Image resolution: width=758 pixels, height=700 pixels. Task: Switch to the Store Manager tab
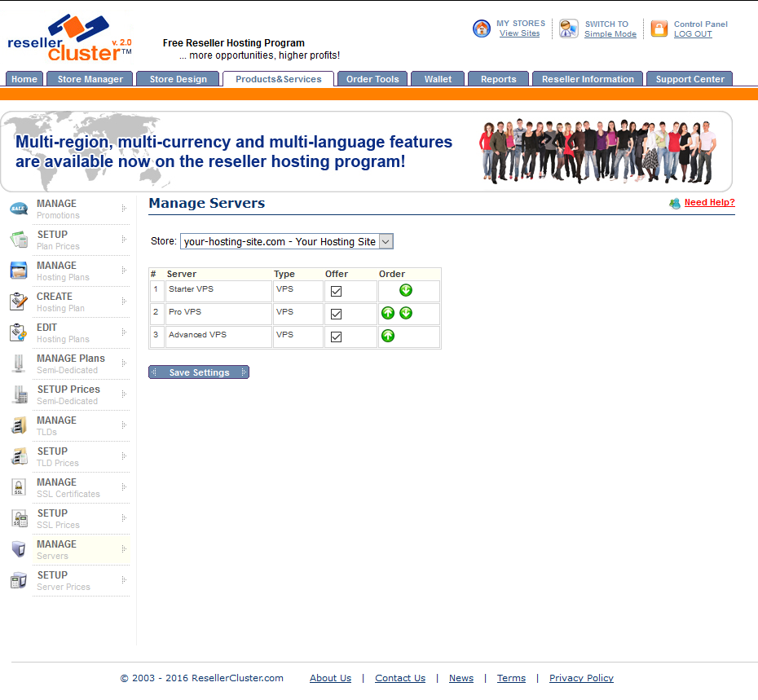(90, 79)
